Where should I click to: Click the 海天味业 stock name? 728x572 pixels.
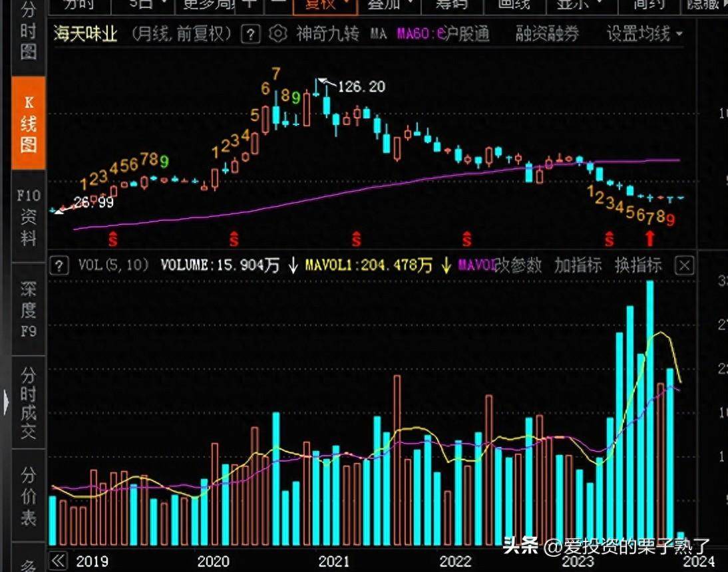point(85,34)
